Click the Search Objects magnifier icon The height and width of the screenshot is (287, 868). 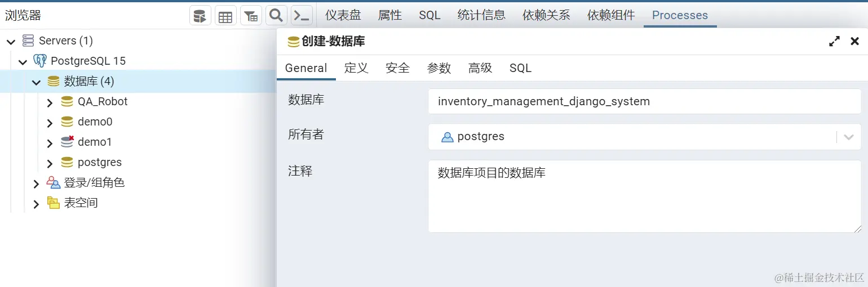276,16
